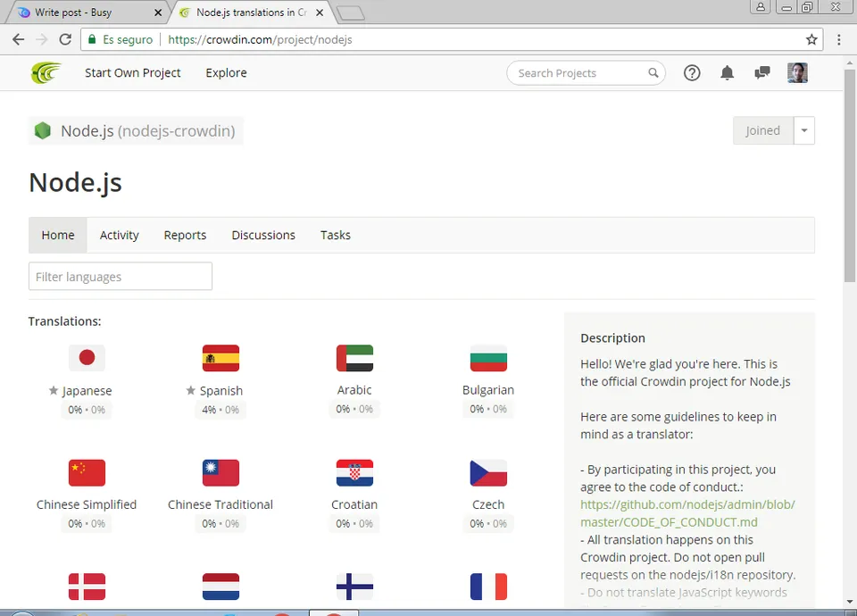Click the search magnifier icon

653,72
